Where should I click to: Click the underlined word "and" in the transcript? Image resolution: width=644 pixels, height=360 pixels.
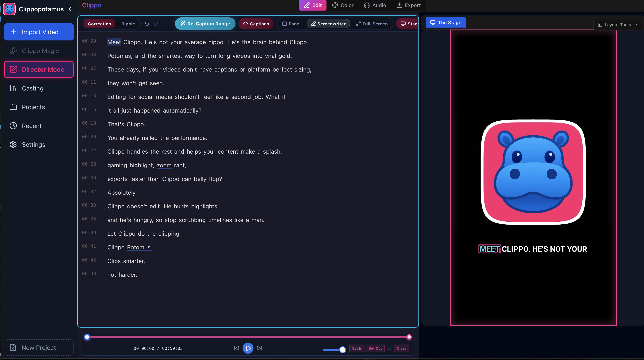(x=140, y=56)
